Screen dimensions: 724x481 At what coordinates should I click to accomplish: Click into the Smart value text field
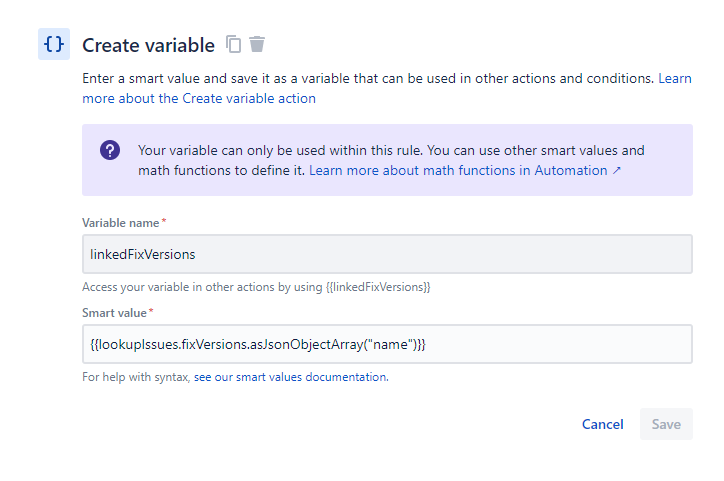point(387,344)
